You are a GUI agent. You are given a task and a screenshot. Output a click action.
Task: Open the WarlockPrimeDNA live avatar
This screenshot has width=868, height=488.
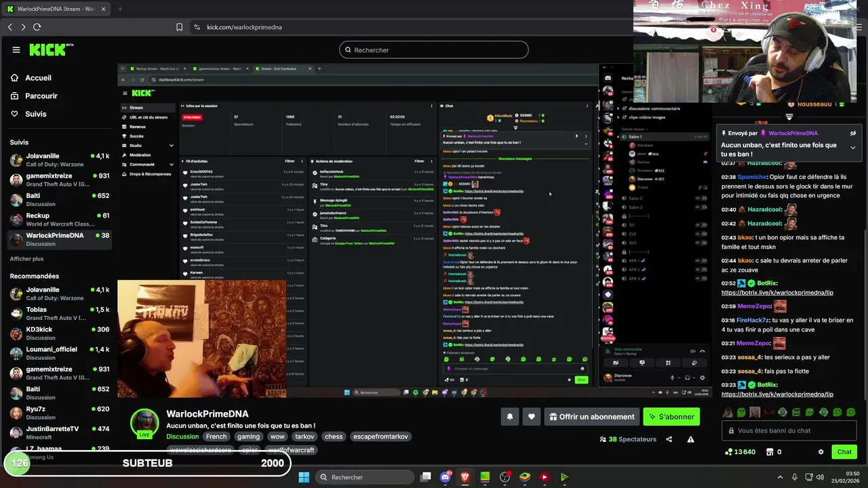pos(144,423)
